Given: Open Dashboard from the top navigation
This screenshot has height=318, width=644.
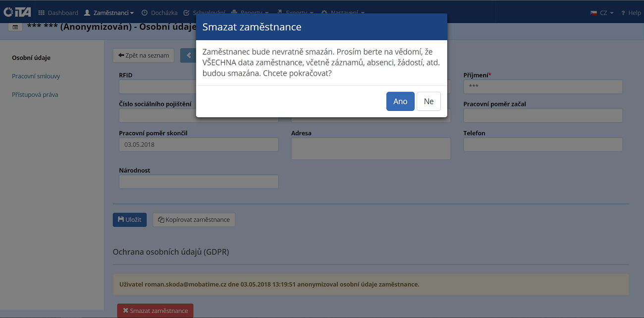Looking at the screenshot, I should coord(58,13).
